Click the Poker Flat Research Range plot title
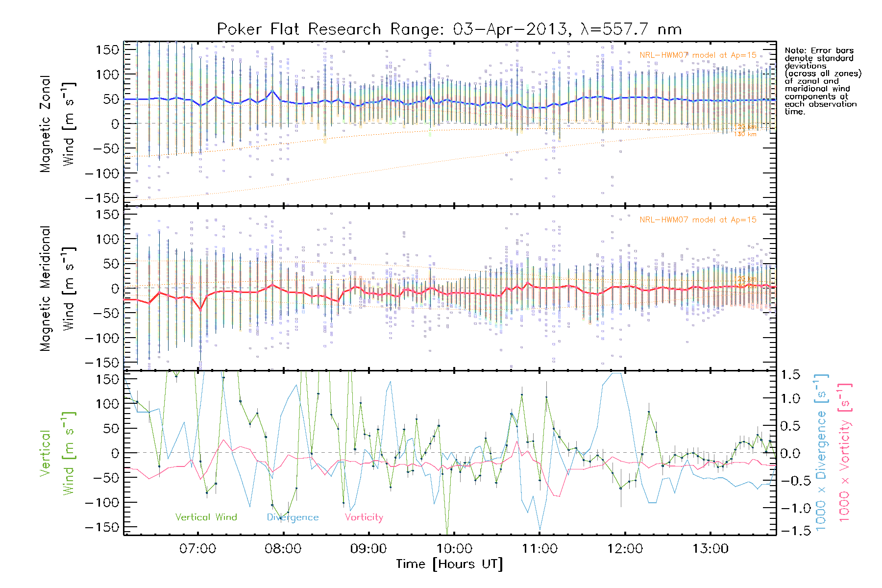This screenshot has height=588, width=882. 449,29
